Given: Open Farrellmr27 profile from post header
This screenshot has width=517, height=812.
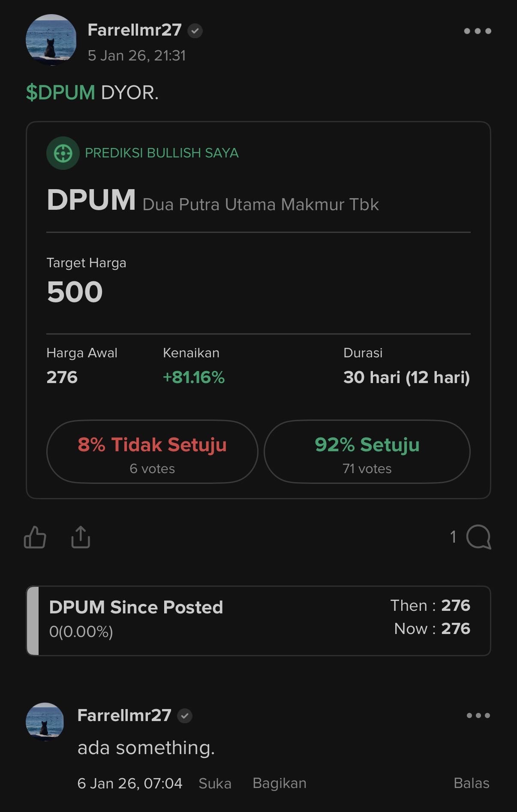Looking at the screenshot, I should [x=135, y=30].
